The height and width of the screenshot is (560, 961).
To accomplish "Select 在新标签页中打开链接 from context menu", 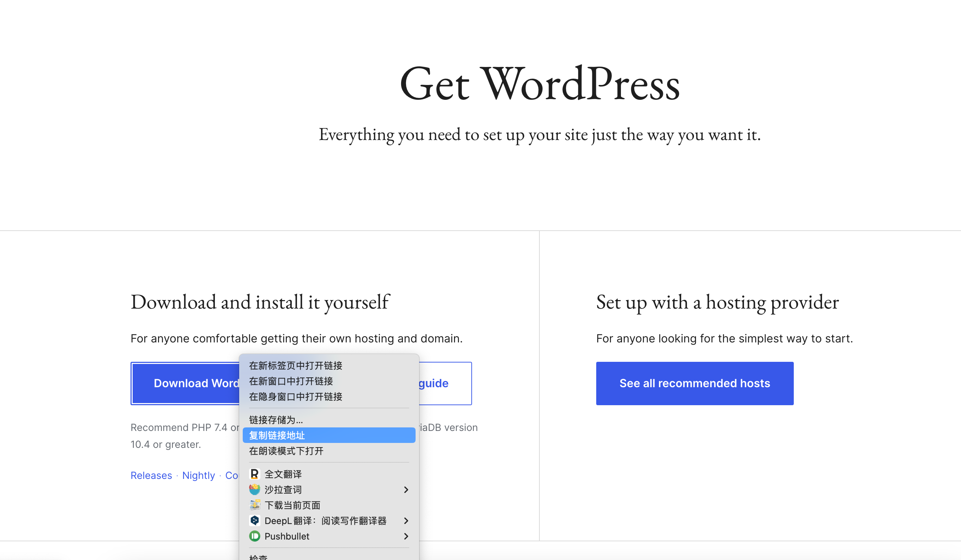I will (329, 366).
